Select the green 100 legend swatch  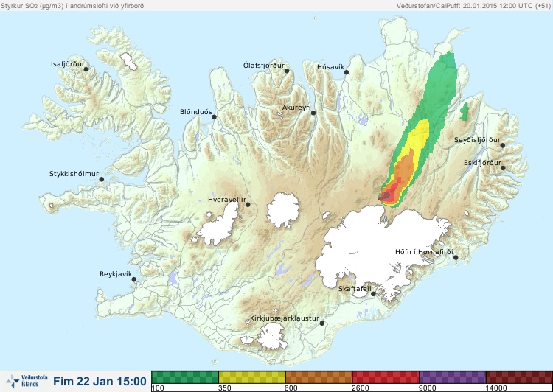point(185,377)
